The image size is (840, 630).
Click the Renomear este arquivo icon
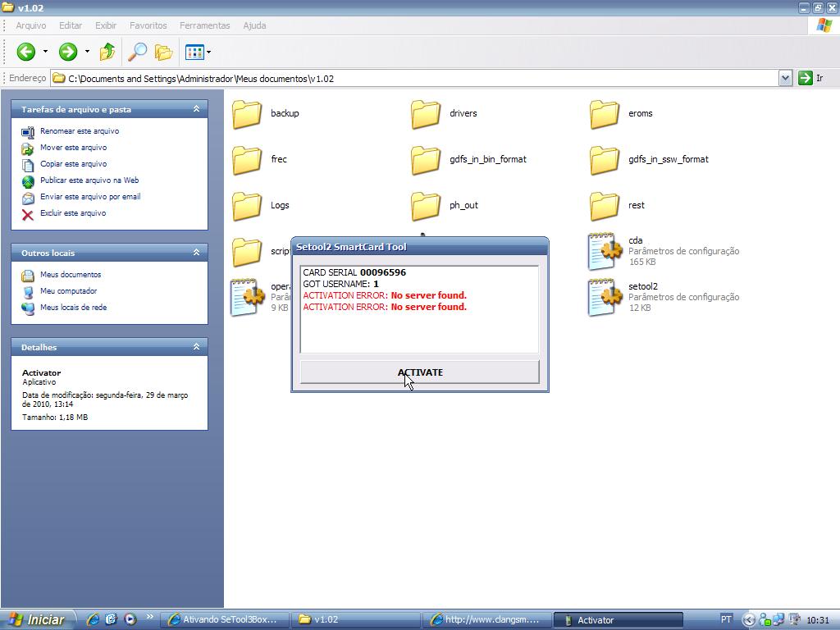(x=28, y=132)
